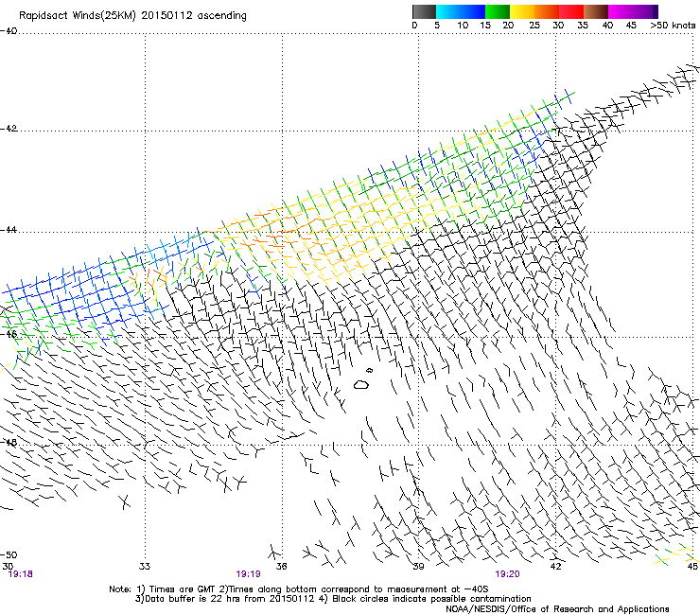Image resolution: width=700 pixels, height=615 pixels.
Task: Click the '-46' latitude axis label
Action: (9, 334)
